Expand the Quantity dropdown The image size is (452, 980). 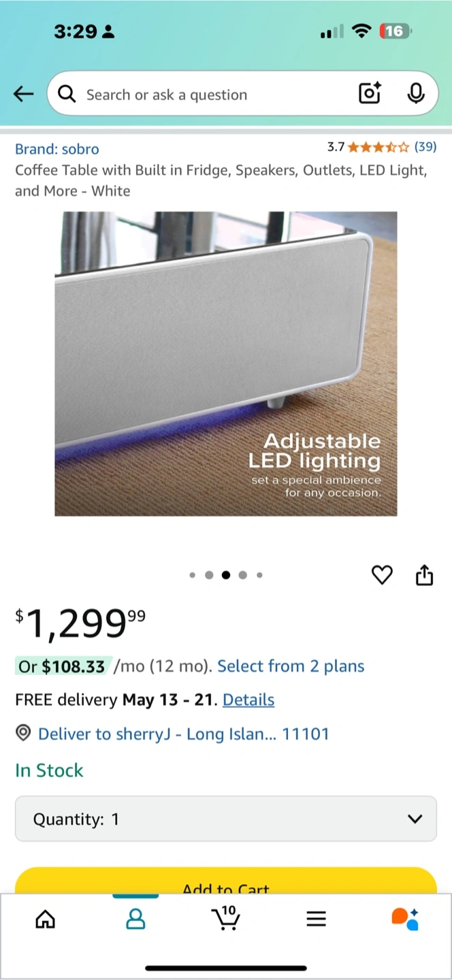225,819
